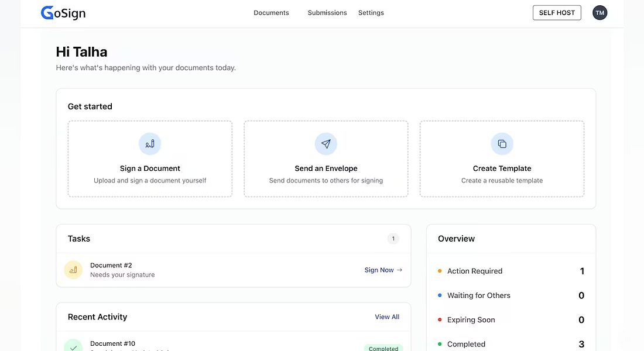Click the copy icon in Create Template

point(502,144)
